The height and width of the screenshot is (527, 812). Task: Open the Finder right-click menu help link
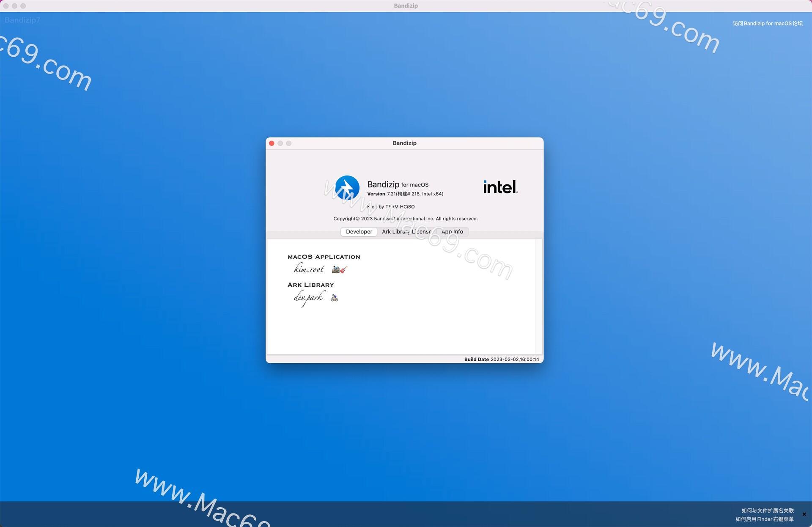764,519
